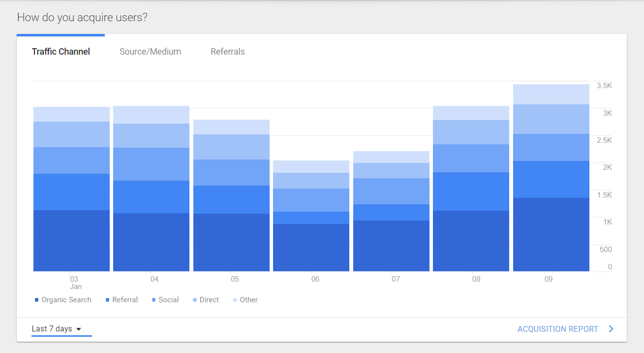Click the Referral segment of 08 bar
The height and width of the screenshot is (353, 644).
(471, 192)
